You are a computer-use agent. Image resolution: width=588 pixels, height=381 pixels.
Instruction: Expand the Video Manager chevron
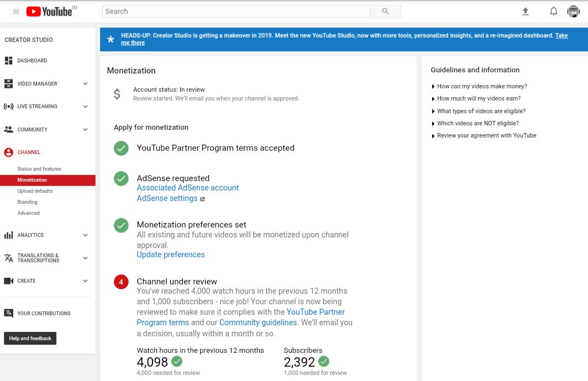(x=86, y=84)
